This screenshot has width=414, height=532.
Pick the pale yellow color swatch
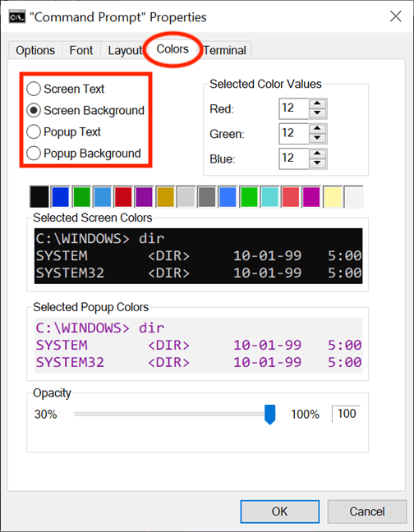point(333,196)
